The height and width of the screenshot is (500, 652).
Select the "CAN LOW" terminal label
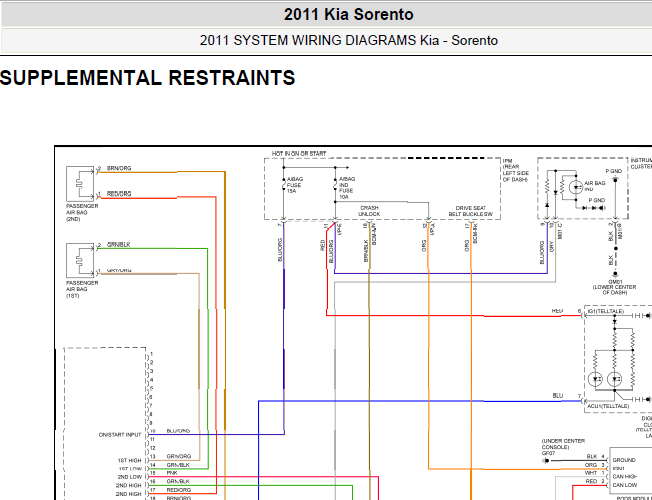[x=624, y=485]
